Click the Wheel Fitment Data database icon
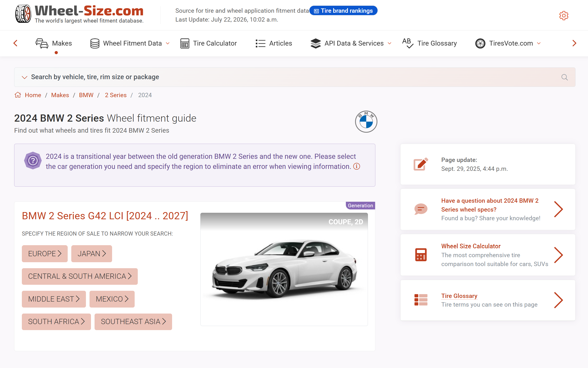The image size is (588, 368). tap(95, 43)
